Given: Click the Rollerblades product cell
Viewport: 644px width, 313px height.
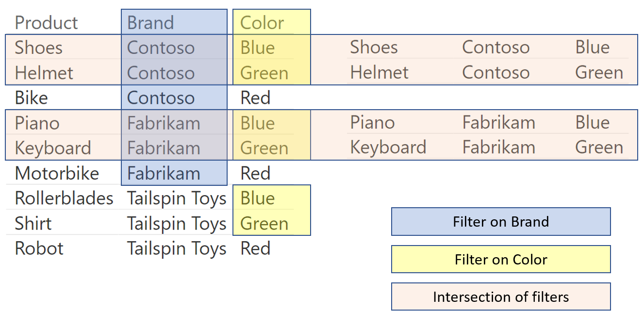Looking at the screenshot, I should pyautogui.click(x=64, y=198).
